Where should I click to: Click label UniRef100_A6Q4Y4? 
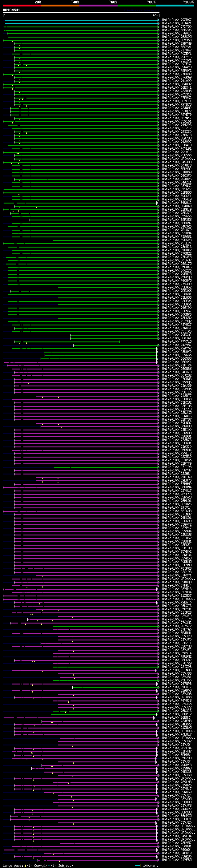[x=176, y=362]
